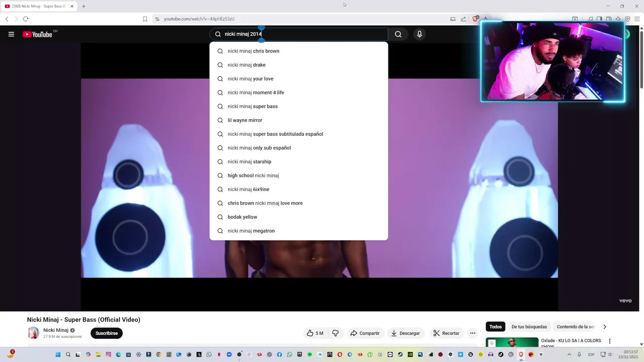Open the Nicki Minaj channel name link
This screenshot has height=362, width=644.
(x=56, y=330)
